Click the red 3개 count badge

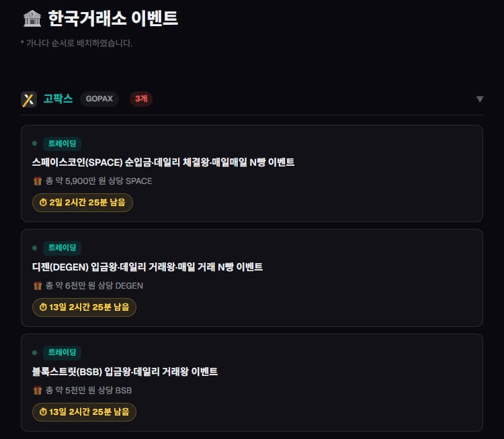141,99
